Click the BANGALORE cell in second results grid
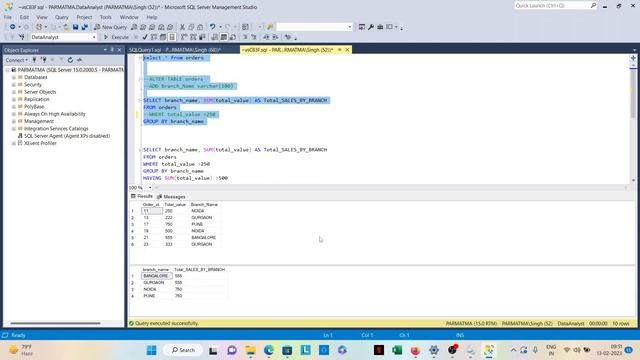Screen dimensions: 640x360 pos(156,276)
